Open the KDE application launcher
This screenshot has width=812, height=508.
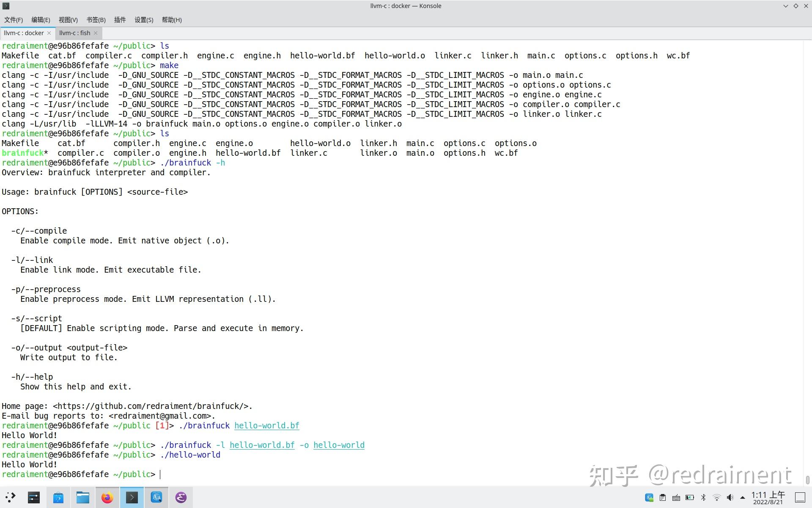11,497
